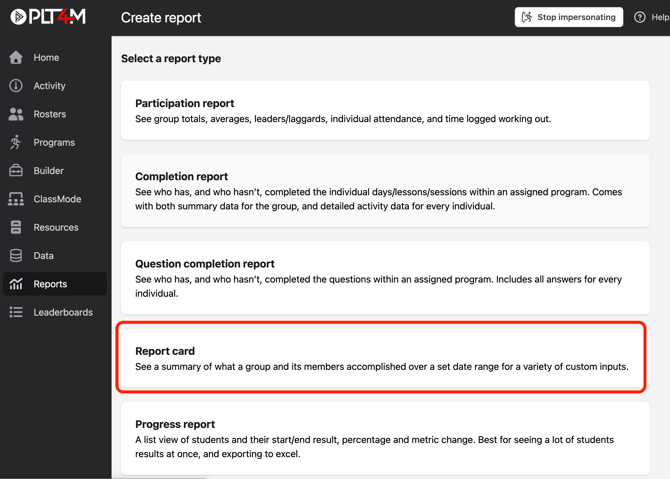Image resolution: width=670 pixels, height=479 pixels.
Task: Click the Home house icon
Action: click(16, 57)
